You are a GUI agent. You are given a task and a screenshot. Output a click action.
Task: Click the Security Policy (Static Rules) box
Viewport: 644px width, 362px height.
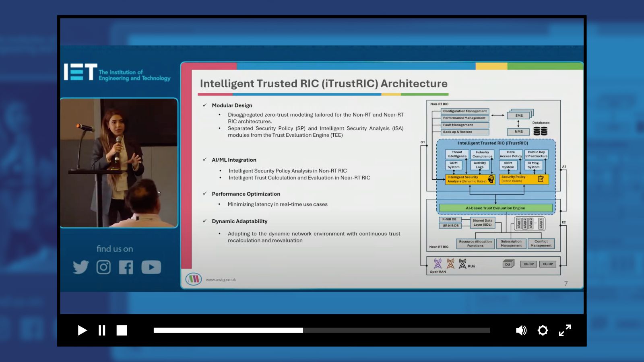[524, 179]
